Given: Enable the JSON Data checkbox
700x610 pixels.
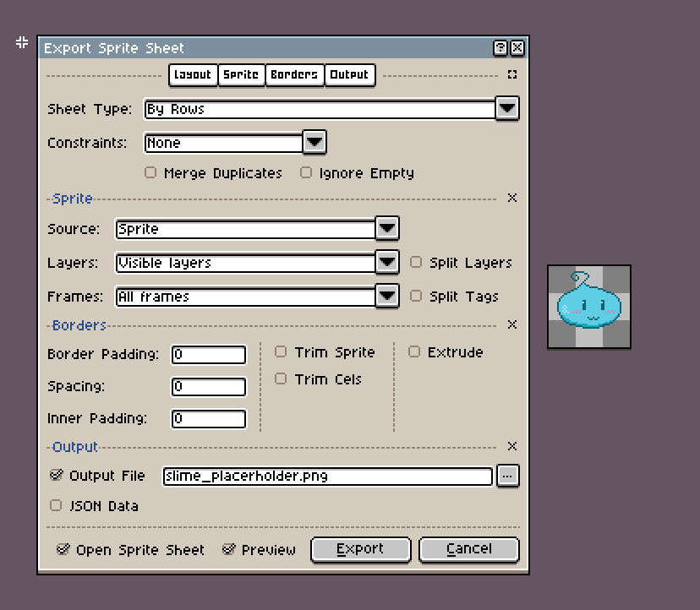Looking at the screenshot, I should click(x=57, y=505).
